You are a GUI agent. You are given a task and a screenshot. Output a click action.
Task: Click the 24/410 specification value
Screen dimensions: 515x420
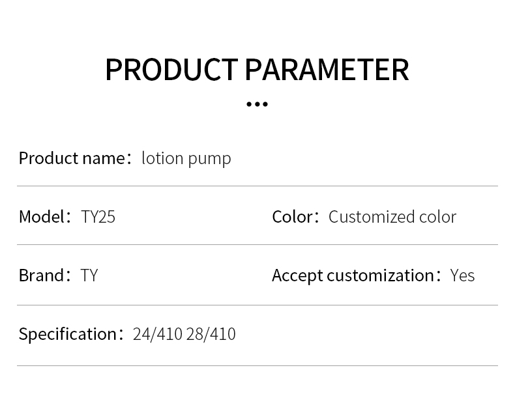tap(157, 334)
